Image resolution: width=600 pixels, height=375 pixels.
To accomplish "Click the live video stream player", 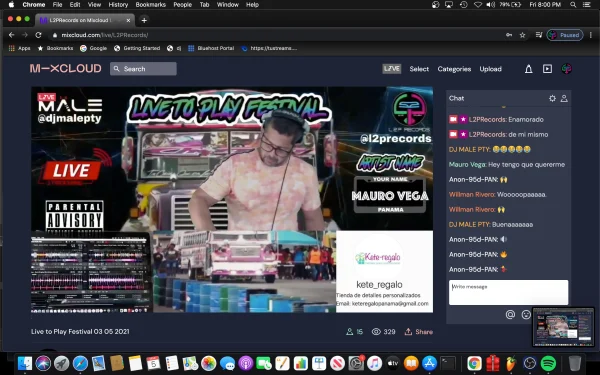I will coord(232,200).
